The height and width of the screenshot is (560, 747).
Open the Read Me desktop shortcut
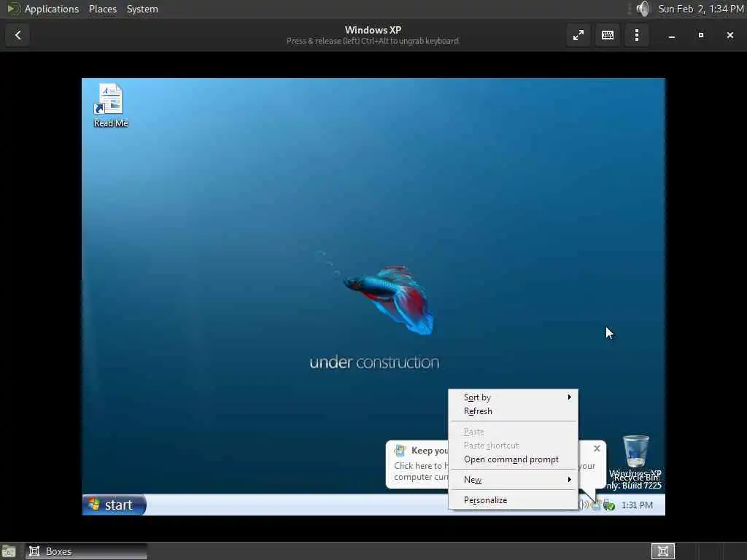coord(111,106)
